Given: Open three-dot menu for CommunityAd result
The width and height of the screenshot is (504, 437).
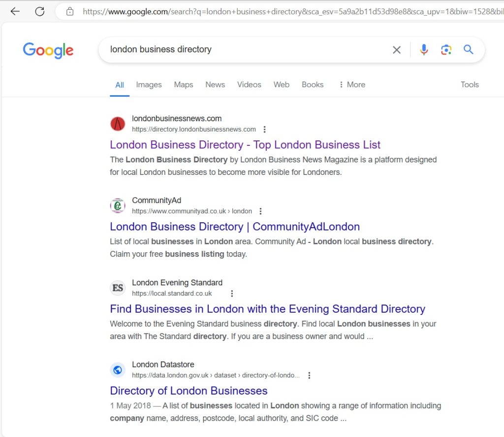Looking at the screenshot, I should 260,211.
